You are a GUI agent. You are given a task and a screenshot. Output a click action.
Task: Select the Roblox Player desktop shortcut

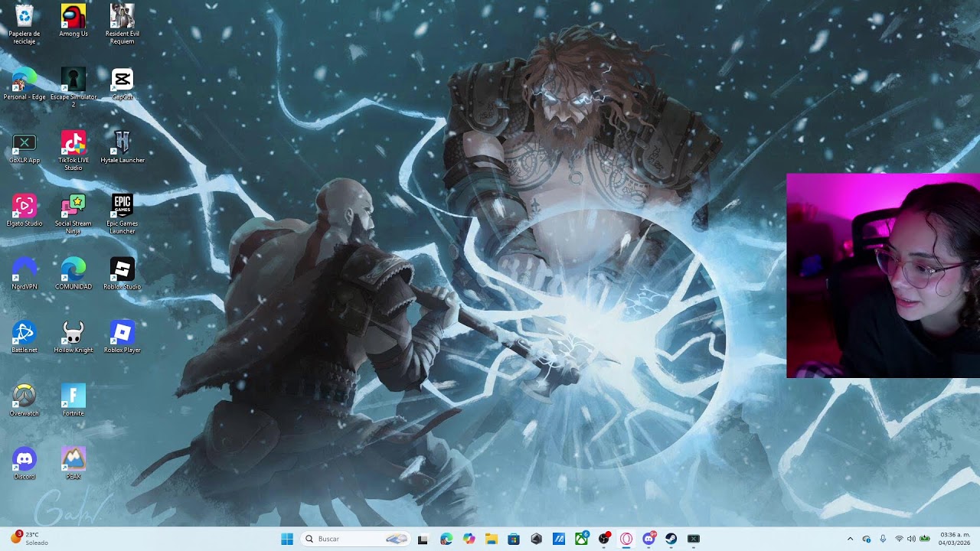[x=122, y=337]
